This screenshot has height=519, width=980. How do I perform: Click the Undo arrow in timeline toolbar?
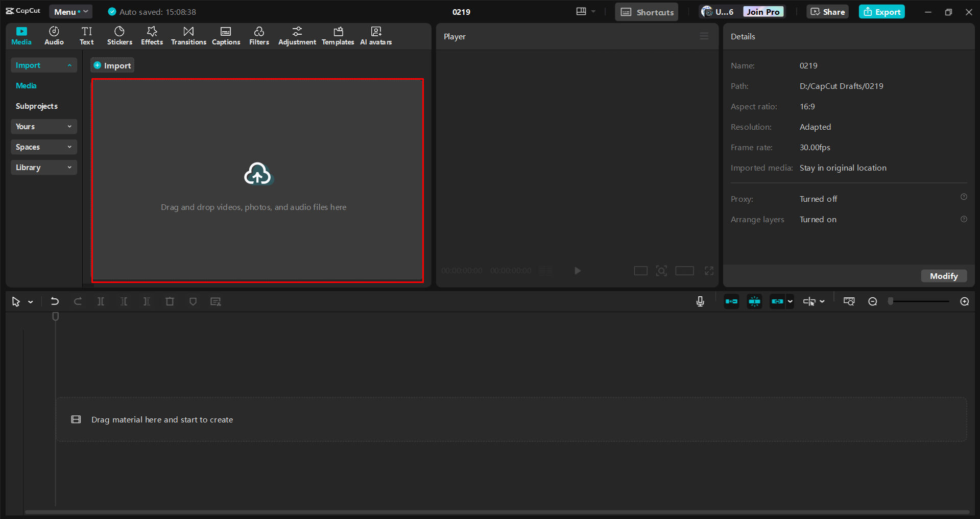tap(55, 301)
